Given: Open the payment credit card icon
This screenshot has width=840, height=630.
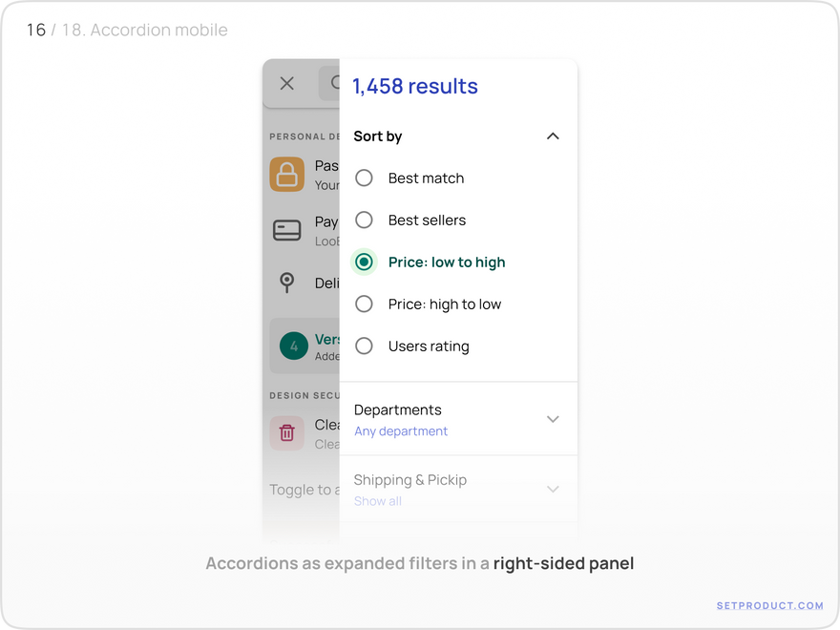Looking at the screenshot, I should click(287, 231).
